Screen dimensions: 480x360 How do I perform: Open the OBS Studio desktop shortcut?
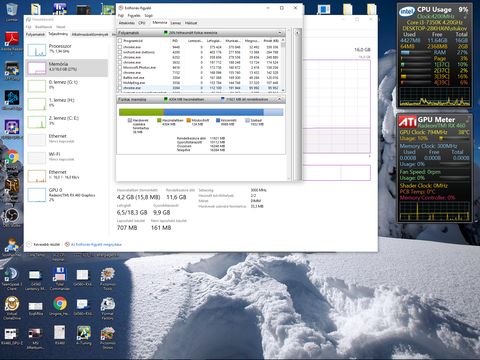point(12,217)
